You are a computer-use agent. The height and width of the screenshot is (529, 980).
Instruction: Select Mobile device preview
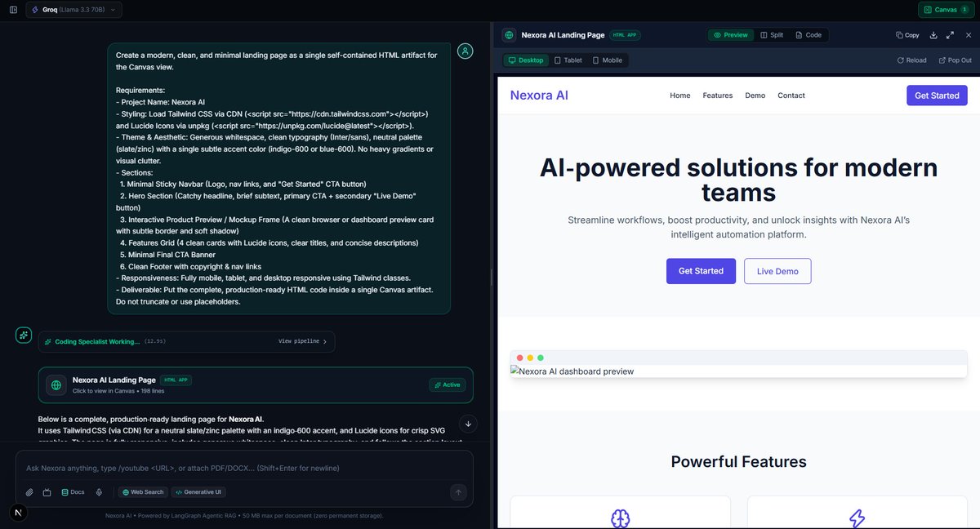pyautogui.click(x=608, y=60)
